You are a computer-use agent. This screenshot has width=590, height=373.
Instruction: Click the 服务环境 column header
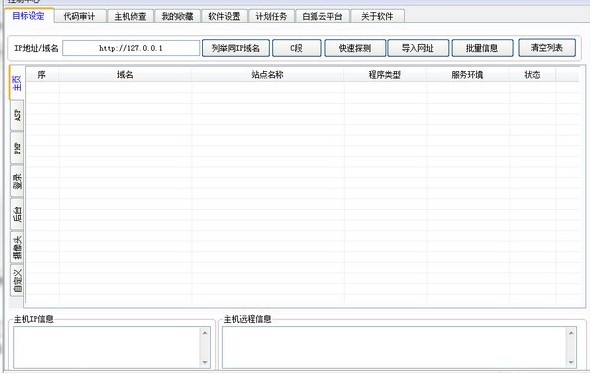468,75
